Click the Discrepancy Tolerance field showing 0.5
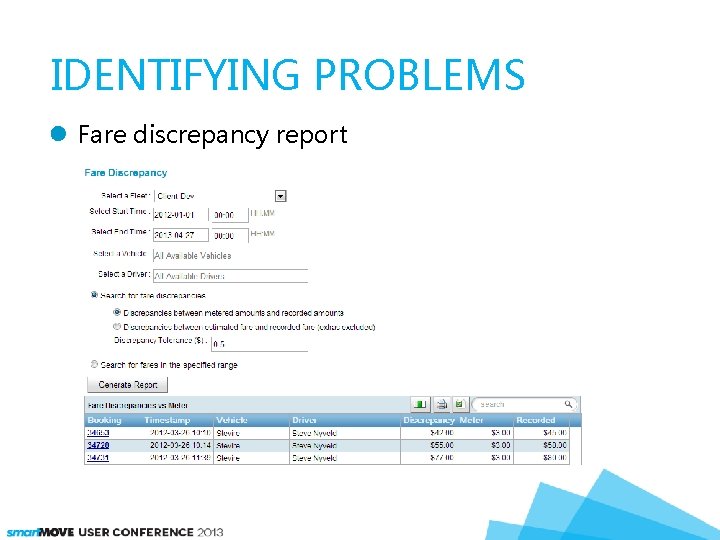Image resolution: width=720 pixels, height=540 pixels. [x=259, y=344]
